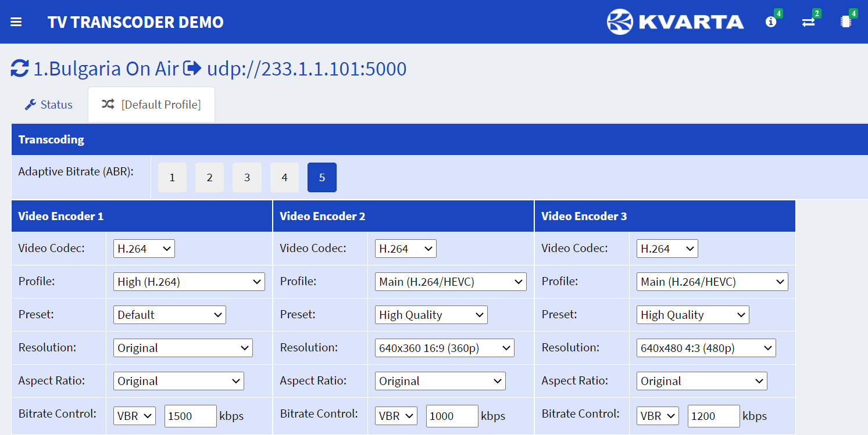Viewport: 868px width, 435px height.
Task: Click the 1.Bulgaria On Air channel name
Action: (x=106, y=69)
